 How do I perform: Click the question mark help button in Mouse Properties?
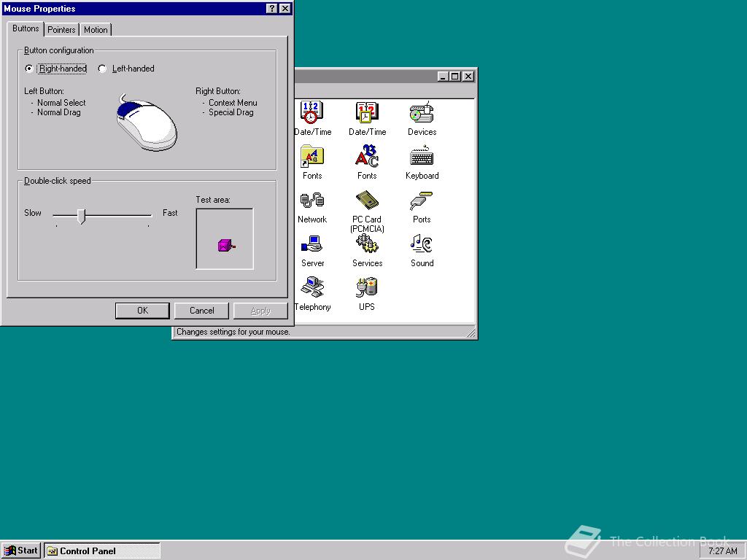pyautogui.click(x=271, y=9)
